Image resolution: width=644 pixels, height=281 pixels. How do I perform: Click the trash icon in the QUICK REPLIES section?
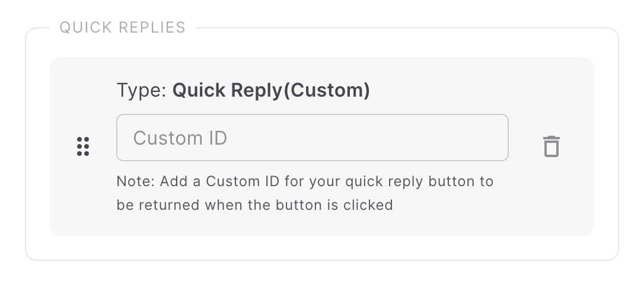(x=551, y=146)
